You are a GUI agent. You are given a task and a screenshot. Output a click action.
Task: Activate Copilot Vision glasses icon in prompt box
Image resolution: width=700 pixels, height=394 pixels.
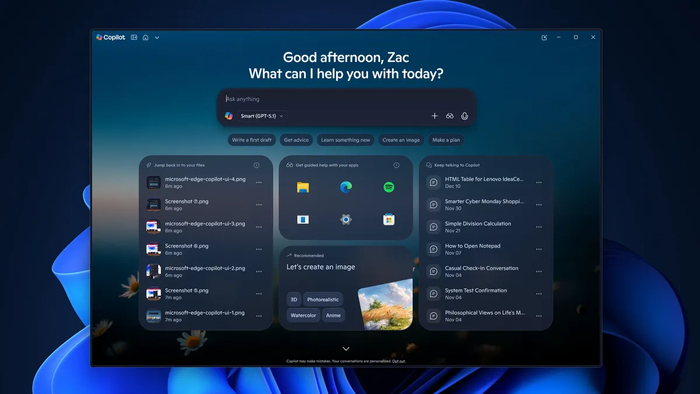coord(450,116)
